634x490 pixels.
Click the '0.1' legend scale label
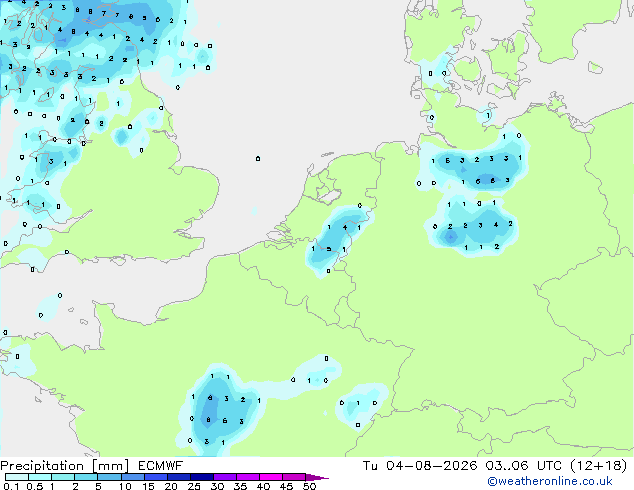[11, 486]
